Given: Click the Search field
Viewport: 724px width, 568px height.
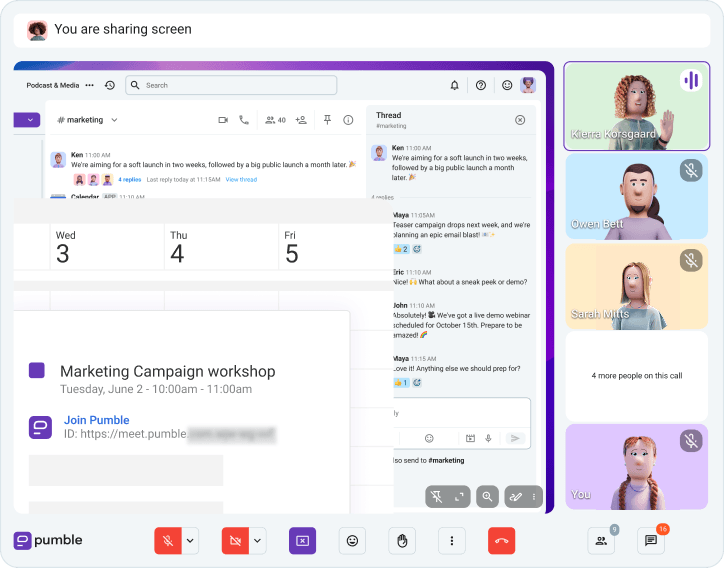Looking at the screenshot, I should tap(231, 85).
